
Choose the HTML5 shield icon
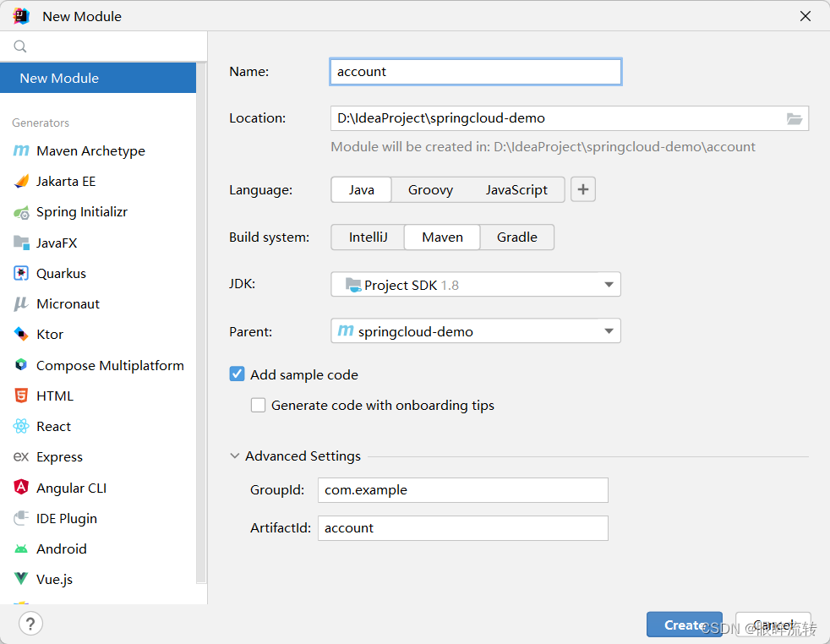pos(20,396)
